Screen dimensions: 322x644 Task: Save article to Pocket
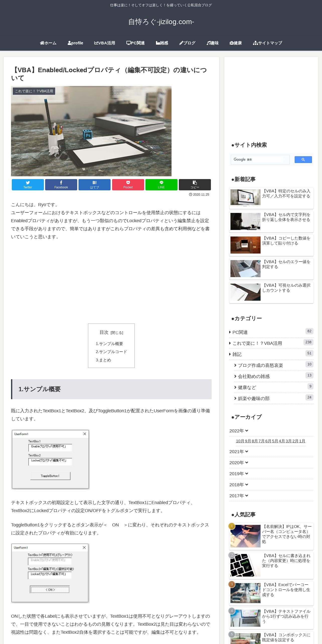128,185
